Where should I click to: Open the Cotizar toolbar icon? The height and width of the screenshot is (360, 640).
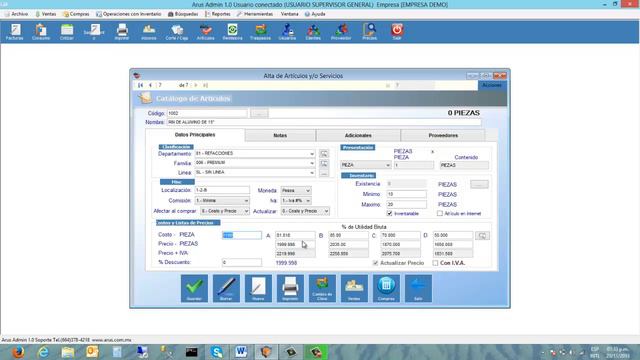pyautogui.click(x=67, y=32)
